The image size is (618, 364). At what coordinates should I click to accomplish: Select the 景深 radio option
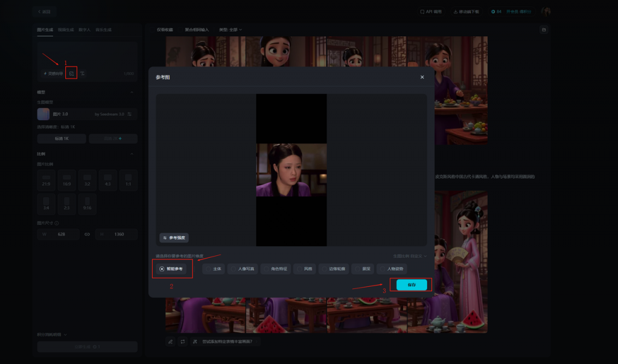[363, 269]
